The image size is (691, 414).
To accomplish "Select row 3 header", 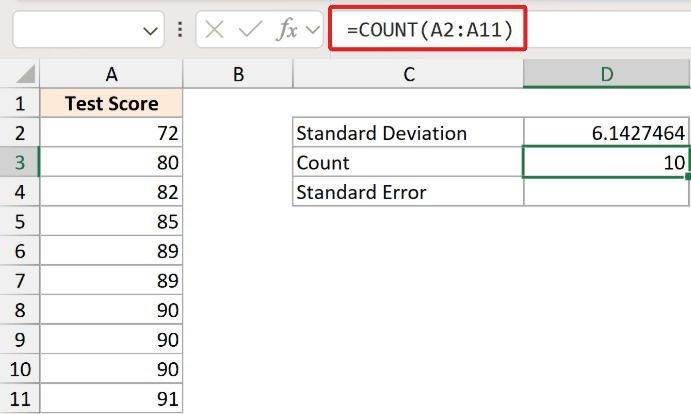I will (19, 162).
